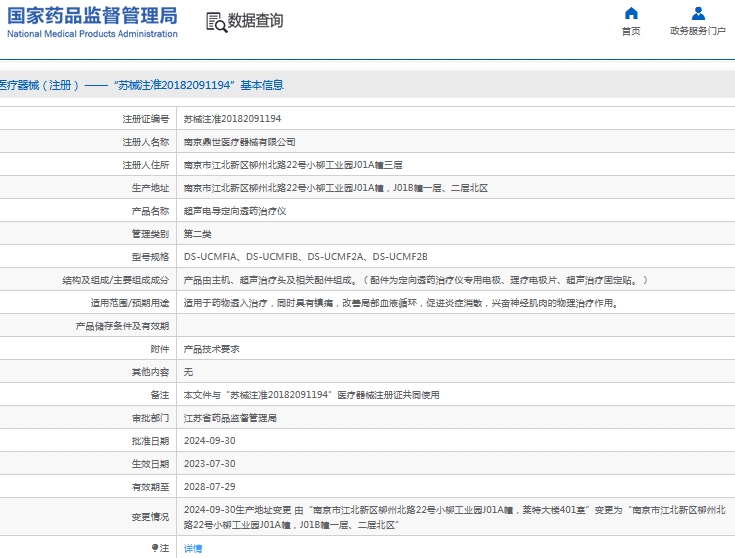Select management class value 第二类
The height and width of the screenshot is (558, 735).
pyautogui.click(x=197, y=234)
